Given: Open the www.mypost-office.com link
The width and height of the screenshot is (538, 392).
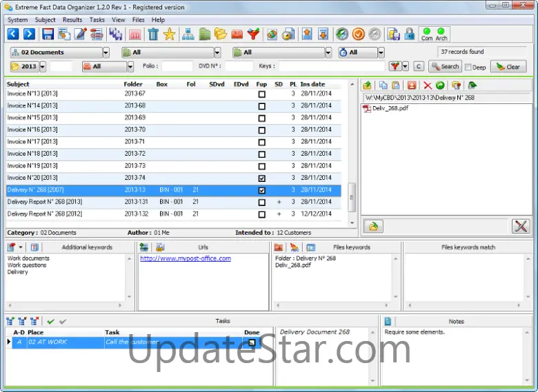Looking at the screenshot, I should (186, 258).
